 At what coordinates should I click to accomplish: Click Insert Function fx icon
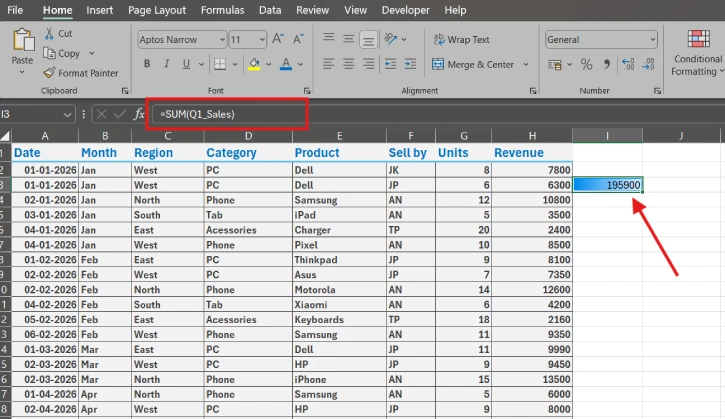139,114
